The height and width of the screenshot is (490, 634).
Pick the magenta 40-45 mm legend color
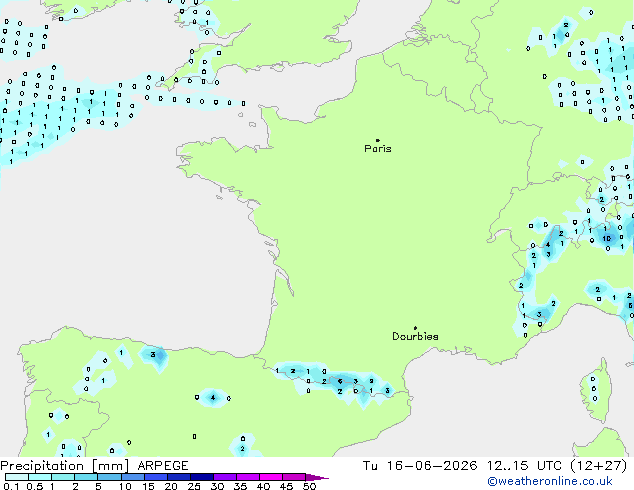pyautogui.click(x=271, y=477)
